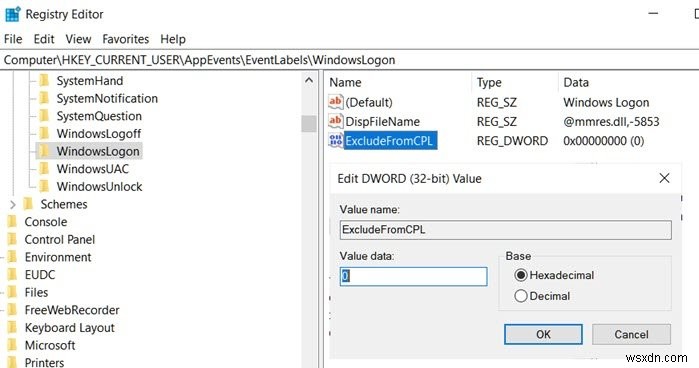The width and height of the screenshot is (699, 368).
Task: Select the WindowsUnlock key label
Action: click(99, 186)
